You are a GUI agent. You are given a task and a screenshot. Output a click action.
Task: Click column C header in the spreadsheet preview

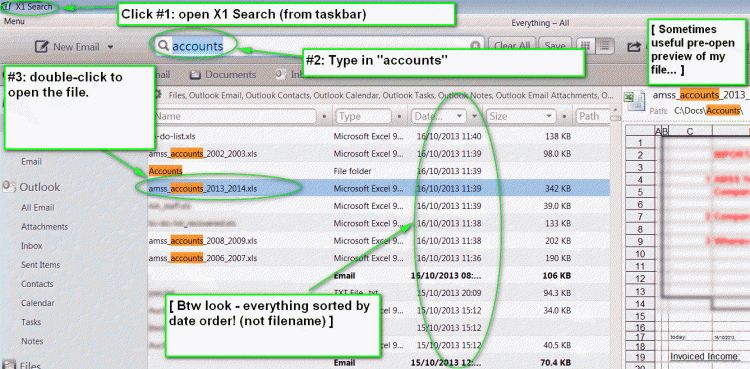(x=690, y=131)
